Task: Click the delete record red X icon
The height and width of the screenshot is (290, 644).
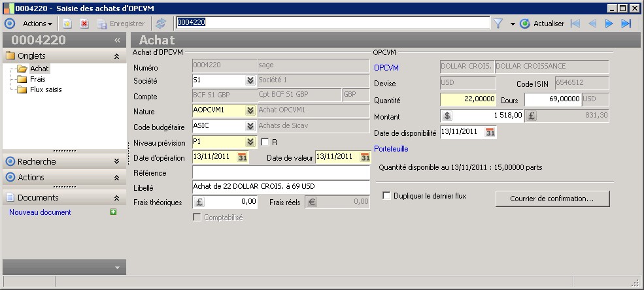Action: [84, 24]
